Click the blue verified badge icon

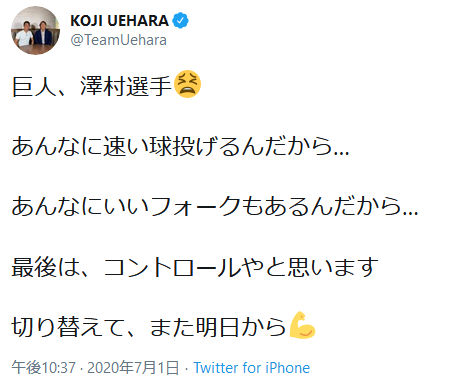180,21
